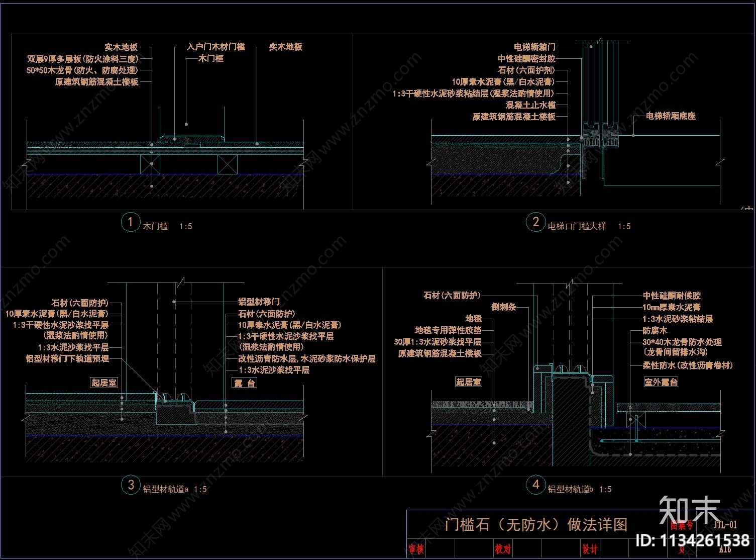
Task: Select the 1:3干硬性水泥砂浆粘结层(湿浆法酌情使用) label
Action: [474, 94]
